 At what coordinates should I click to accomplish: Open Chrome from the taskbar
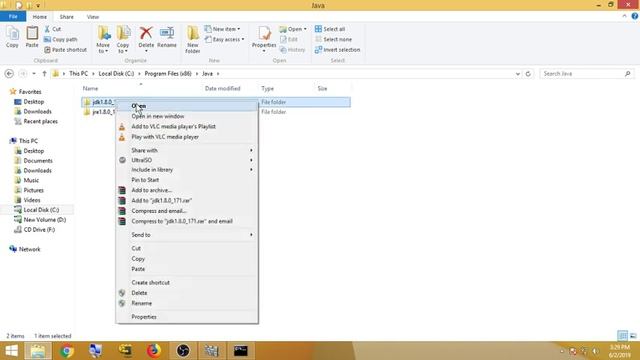click(67, 351)
